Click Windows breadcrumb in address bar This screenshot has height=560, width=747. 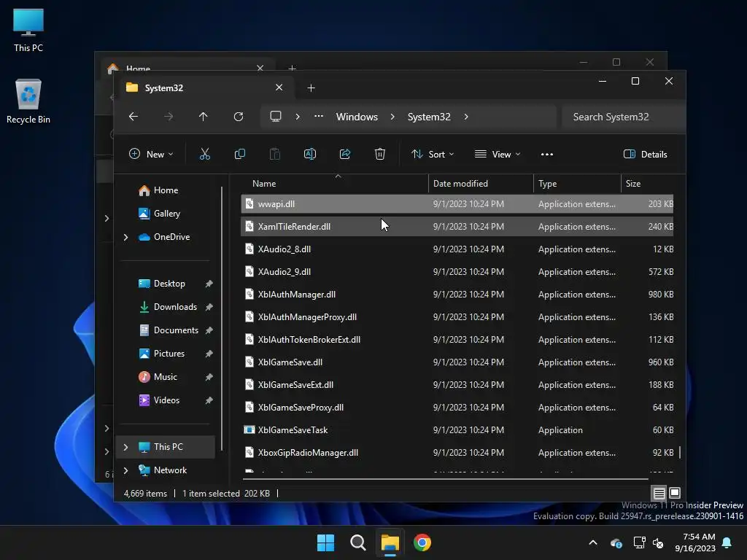[x=357, y=117]
